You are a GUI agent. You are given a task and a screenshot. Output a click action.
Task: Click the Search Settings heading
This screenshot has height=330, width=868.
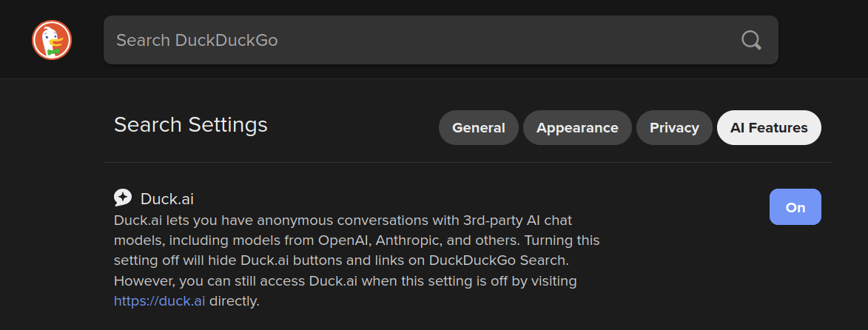pos(190,124)
